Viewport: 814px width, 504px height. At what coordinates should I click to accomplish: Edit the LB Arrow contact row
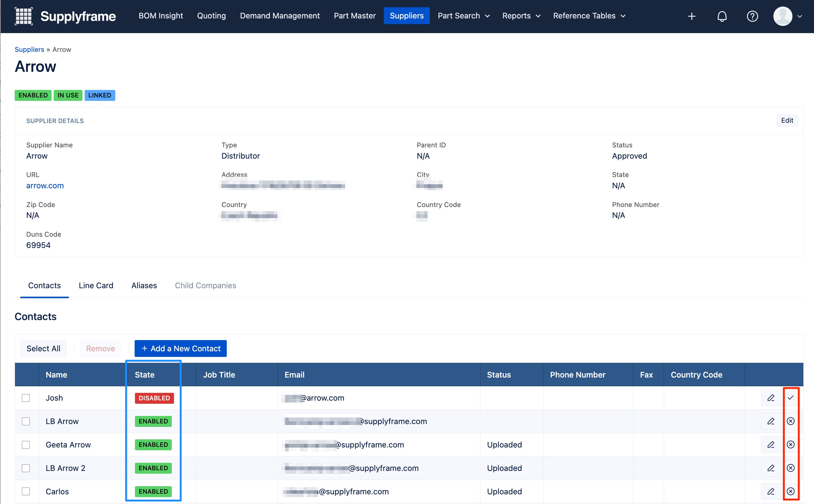[771, 421]
